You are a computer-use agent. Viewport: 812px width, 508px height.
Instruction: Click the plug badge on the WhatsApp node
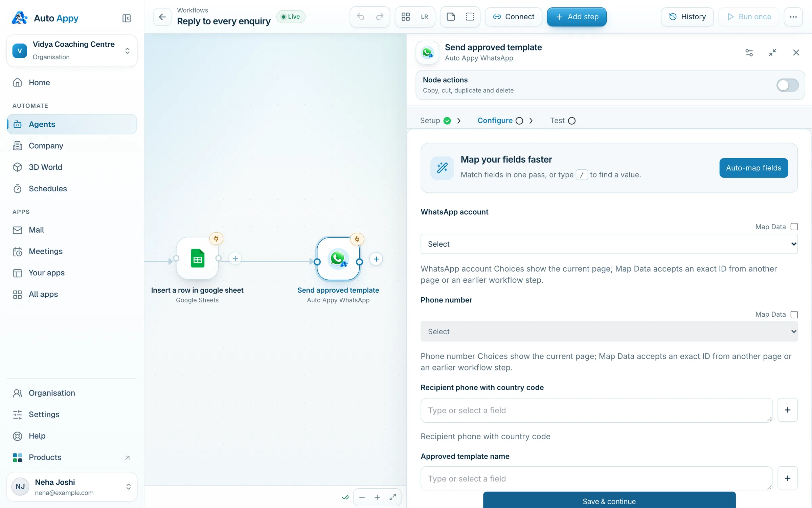click(x=357, y=239)
